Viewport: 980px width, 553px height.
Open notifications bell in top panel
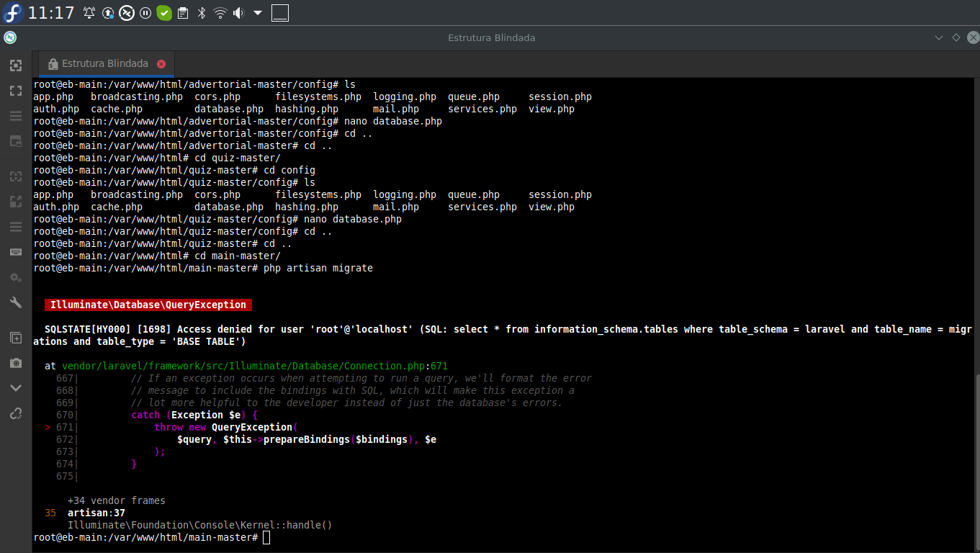pos(89,13)
